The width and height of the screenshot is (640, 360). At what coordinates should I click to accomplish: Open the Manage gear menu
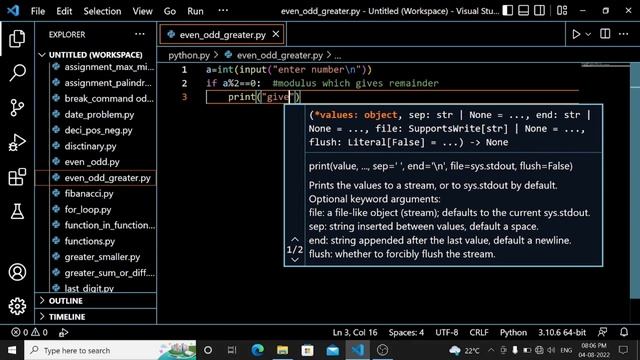pos(17,306)
